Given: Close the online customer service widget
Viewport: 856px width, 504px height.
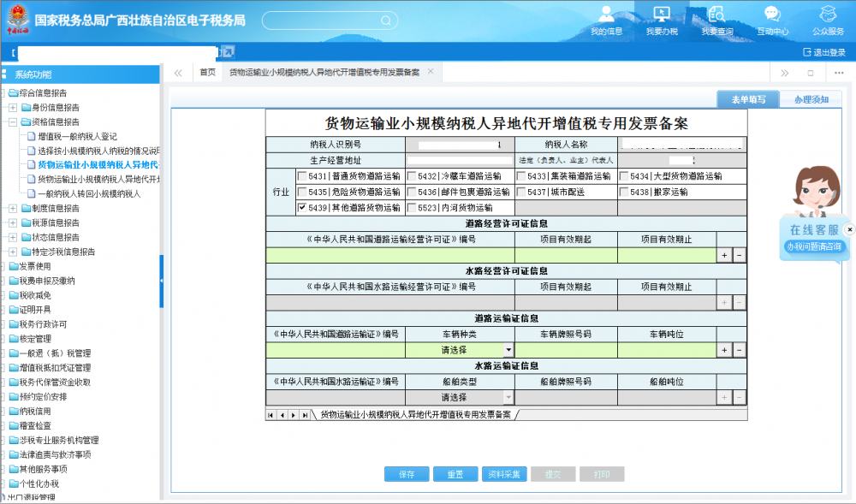Looking at the screenshot, I should tap(849, 229).
